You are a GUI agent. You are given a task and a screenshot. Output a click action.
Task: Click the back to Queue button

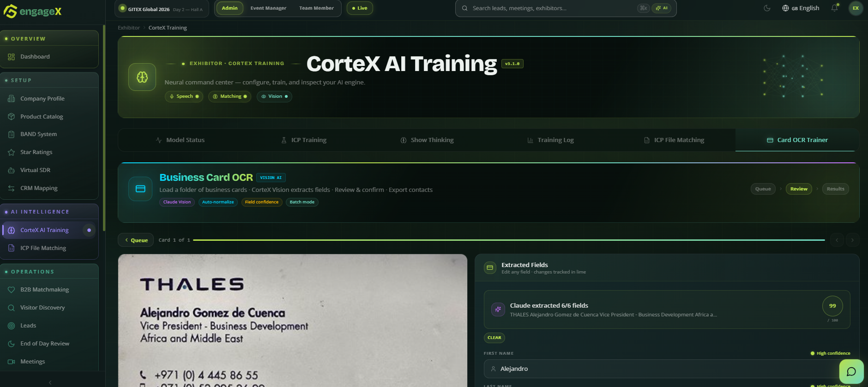point(136,240)
